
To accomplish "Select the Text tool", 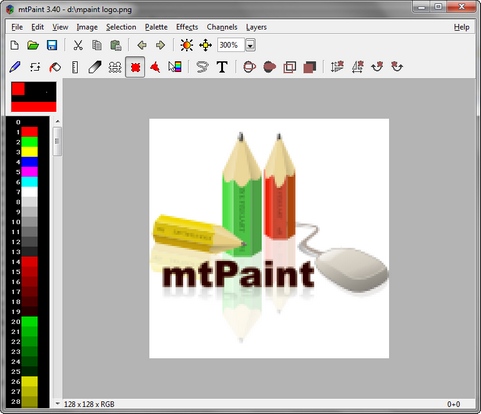I will (x=222, y=67).
